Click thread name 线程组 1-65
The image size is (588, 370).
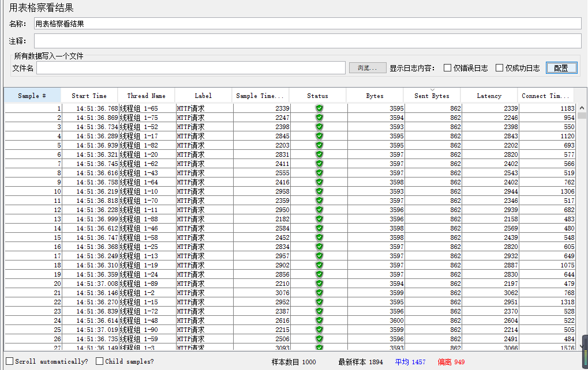(x=138, y=108)
